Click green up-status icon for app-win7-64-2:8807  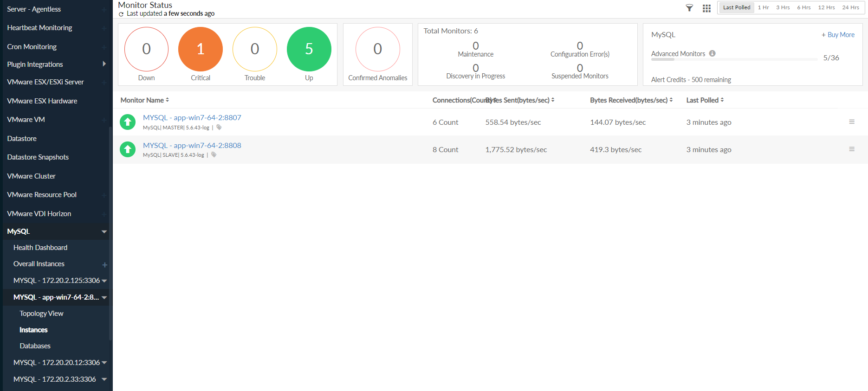tap(128, 122)
